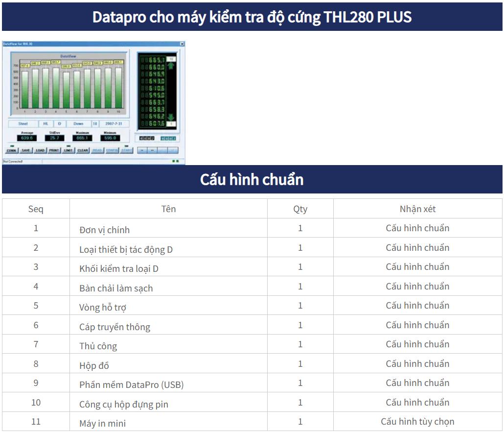Click 'Cấu hình chuẩn' remark in the 'Vòng hỗ trợ' row
The width and height of the screenshot is (504, 433).
tap(417, 305)
